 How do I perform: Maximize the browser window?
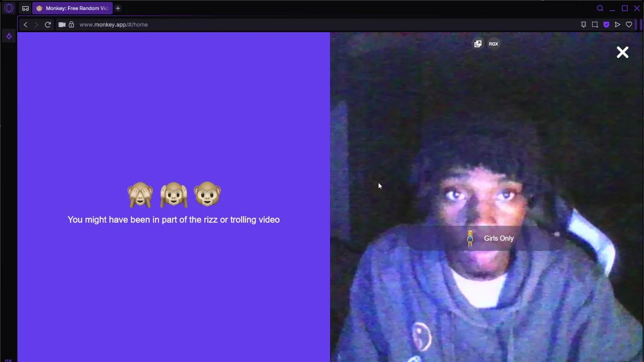pyautogui.click(x=624, y=8)
